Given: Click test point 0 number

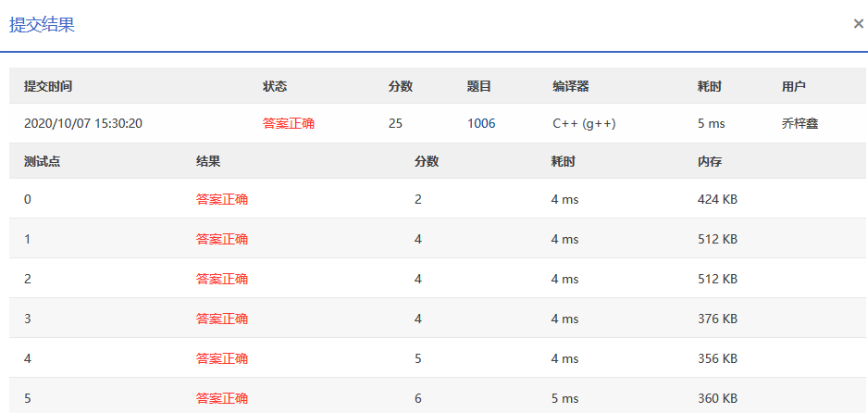Looking at the screenshot, I should point(28,199).
